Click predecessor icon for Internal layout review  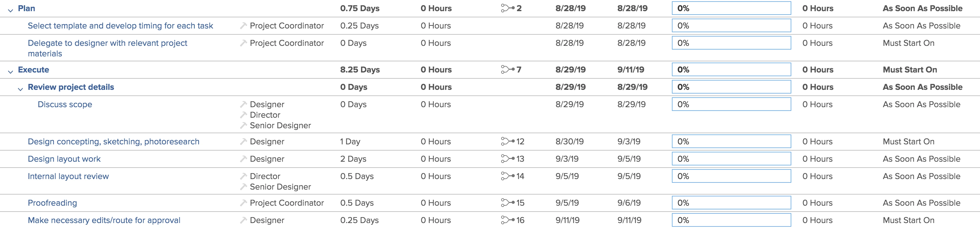pos(508,176)
